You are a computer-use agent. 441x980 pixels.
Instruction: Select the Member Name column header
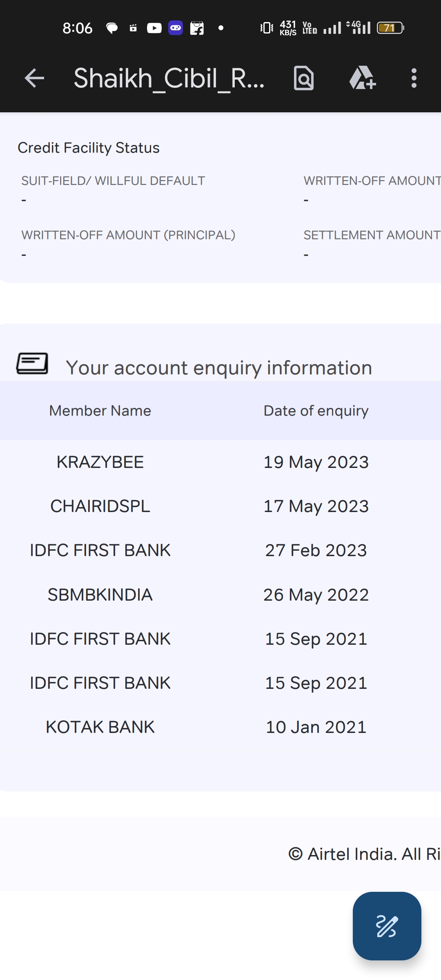(100, 411)
